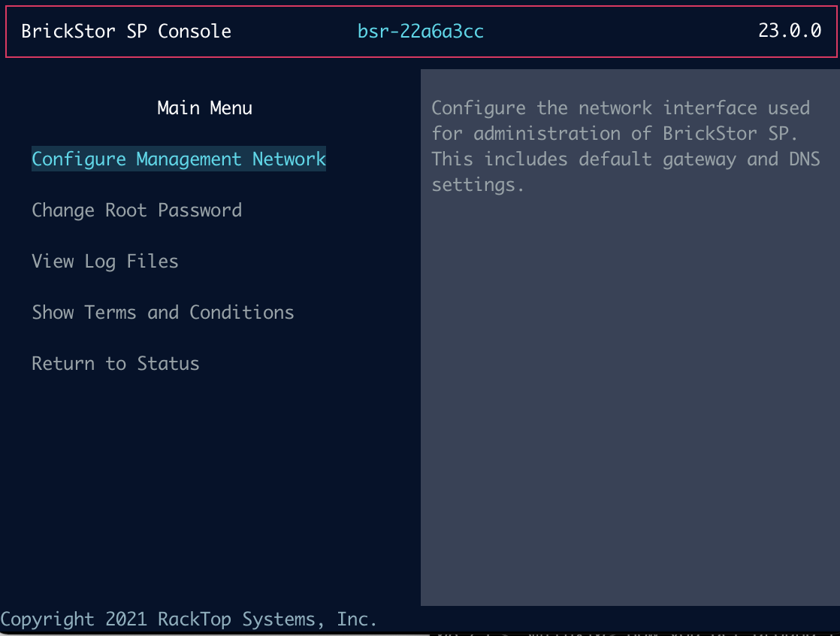
Task: Click below Return to Status option
Action: pos(115,413)
